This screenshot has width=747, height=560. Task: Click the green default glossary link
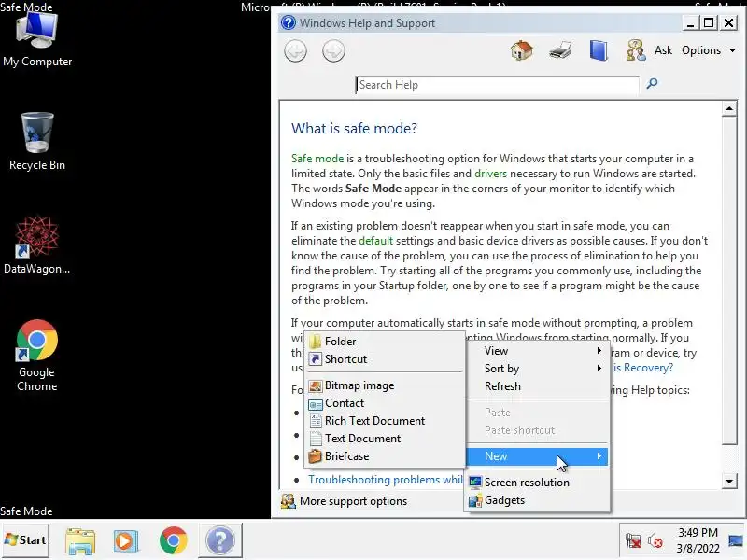pyautogui.click(x=376, y=241)
